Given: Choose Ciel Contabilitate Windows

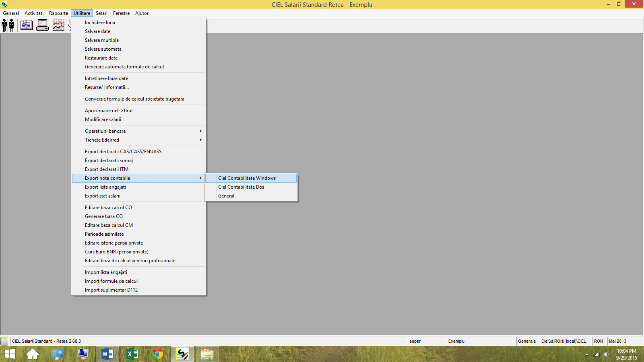Looking at the screenshot, I should coord(251,178).
